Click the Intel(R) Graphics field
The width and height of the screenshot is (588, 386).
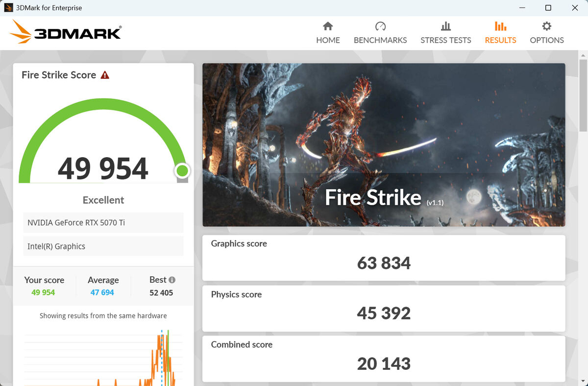click(103, 246)
